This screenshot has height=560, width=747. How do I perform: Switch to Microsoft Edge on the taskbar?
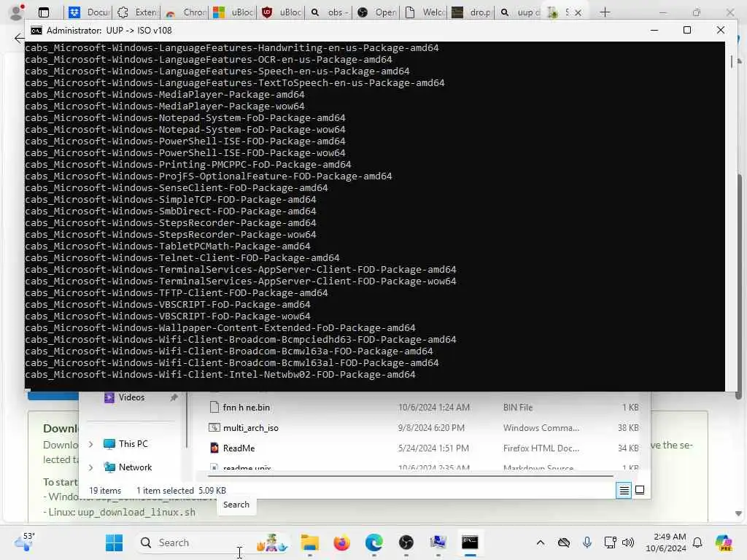[x=374, y=542]
